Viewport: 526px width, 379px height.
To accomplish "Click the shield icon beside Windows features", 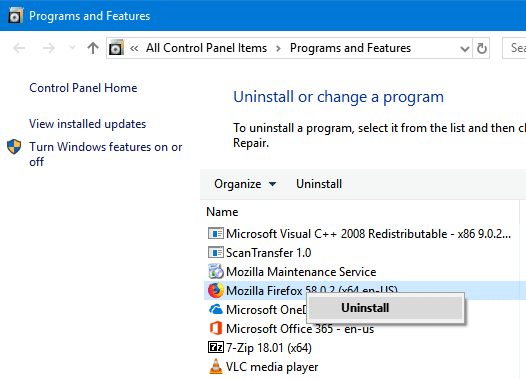I will click(14, 147).
